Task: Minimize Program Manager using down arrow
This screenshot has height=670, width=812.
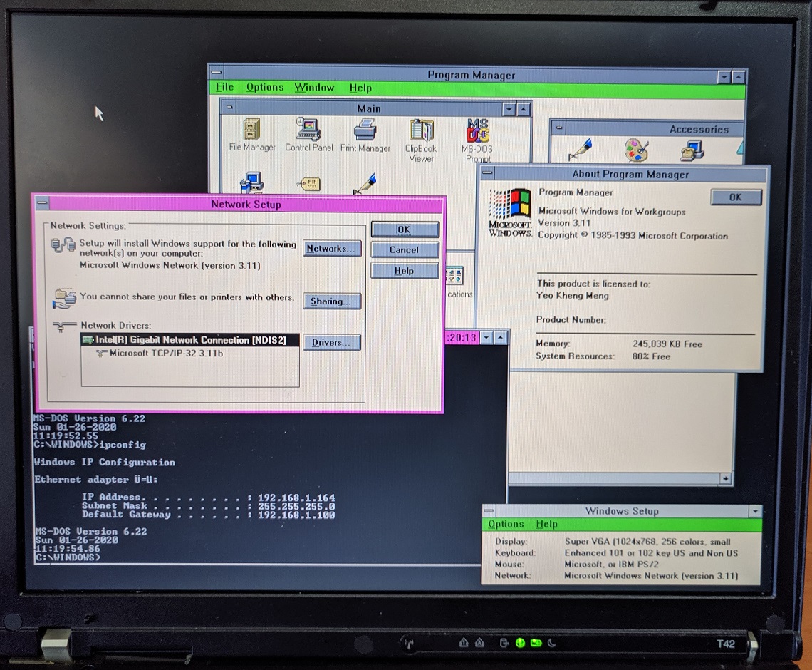Action: (x=724, y=77)
